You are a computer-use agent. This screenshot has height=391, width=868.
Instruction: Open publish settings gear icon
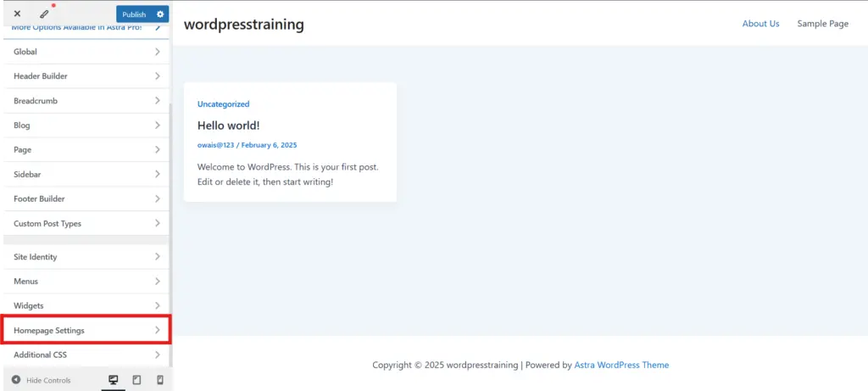(160, 14)
